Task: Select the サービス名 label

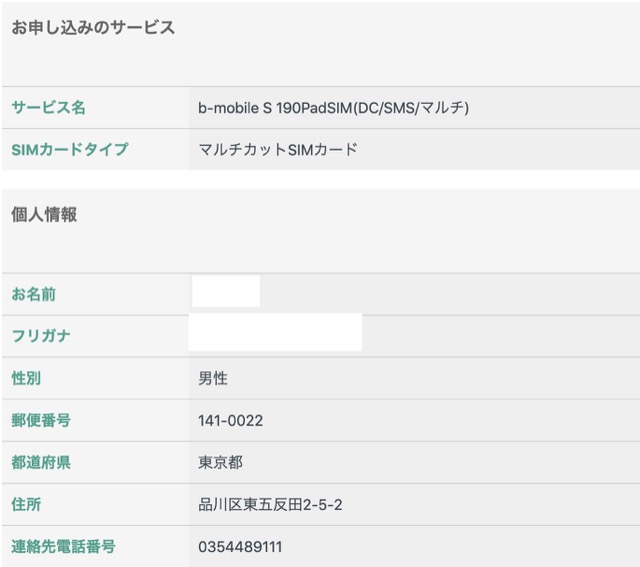Action: 49,107
